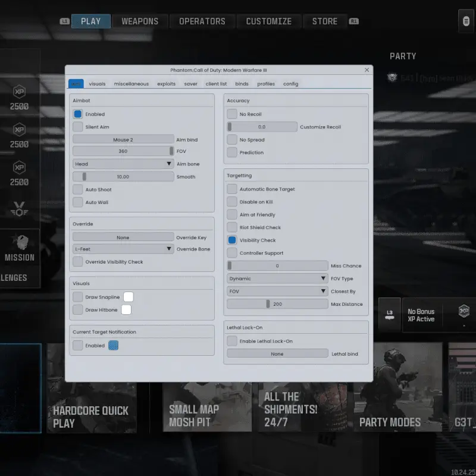This screenshot has height=476, width=476.
Task: Open the Override Bone dropdown showing L-Feet
Action: (123, 249)
